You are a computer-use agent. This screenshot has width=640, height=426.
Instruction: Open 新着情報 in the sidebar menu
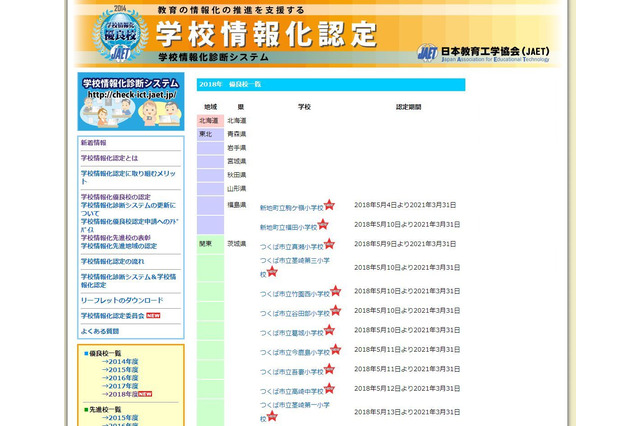[x=93, y=143]
